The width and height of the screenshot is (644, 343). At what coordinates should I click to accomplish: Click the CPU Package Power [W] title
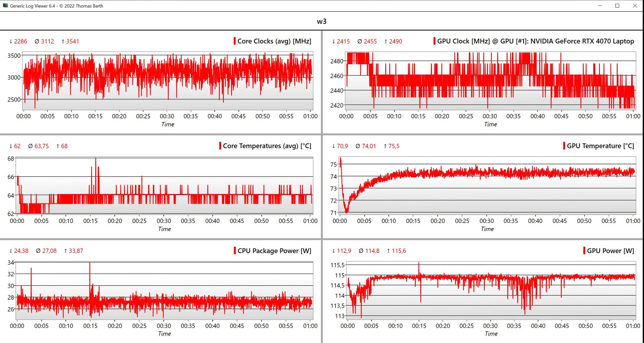click(274, 251)
